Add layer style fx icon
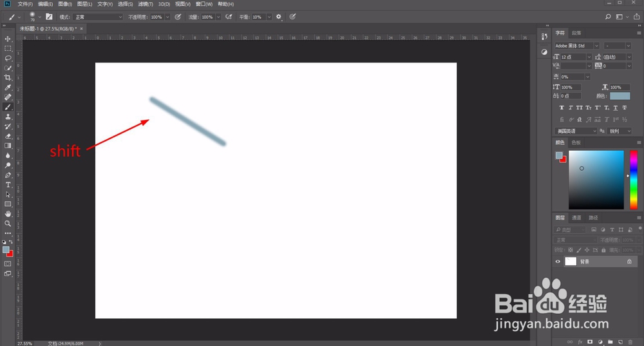The height and width of the screenshot is (346, 644). click(580, 342)
